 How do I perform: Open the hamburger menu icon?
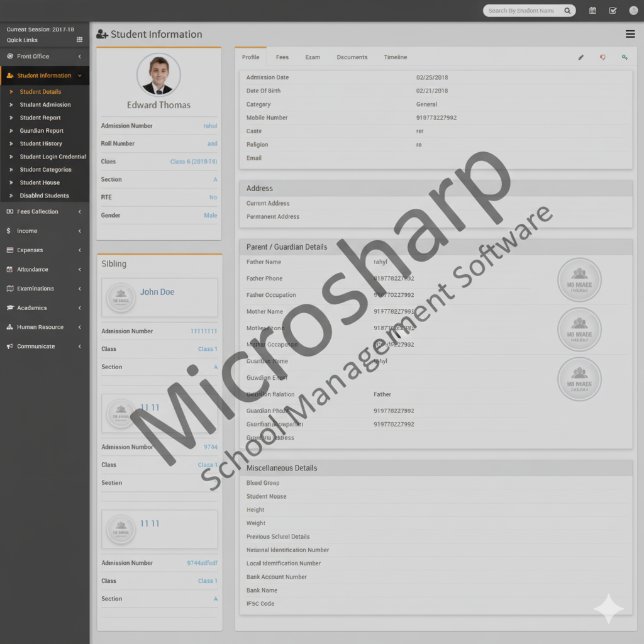tap(630, 34)
